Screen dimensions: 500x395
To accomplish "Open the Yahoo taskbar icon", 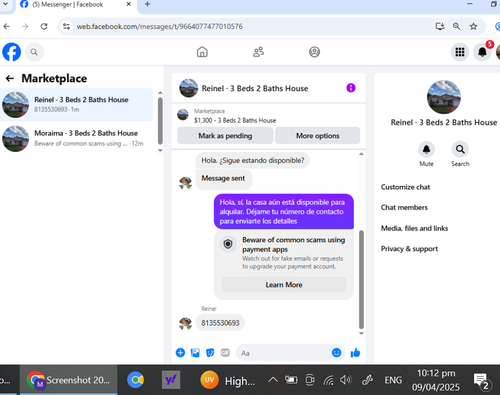I will [x=171, y=380].
